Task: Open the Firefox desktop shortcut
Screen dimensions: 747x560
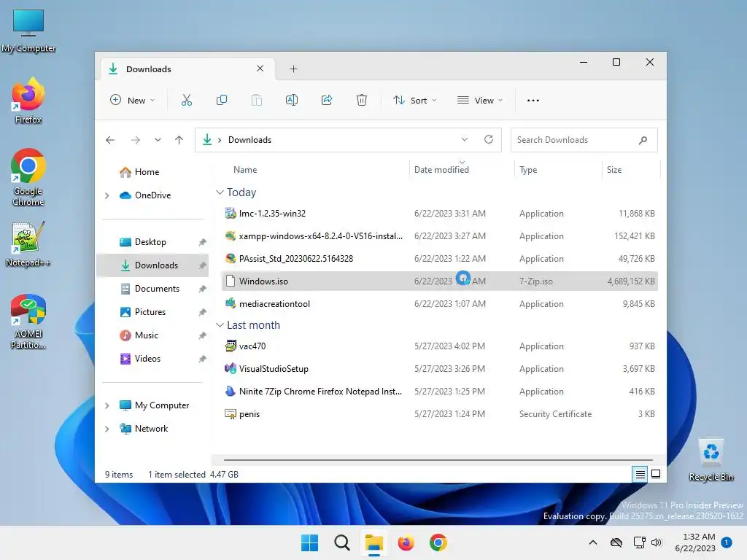Action: [x=28, y=101]
